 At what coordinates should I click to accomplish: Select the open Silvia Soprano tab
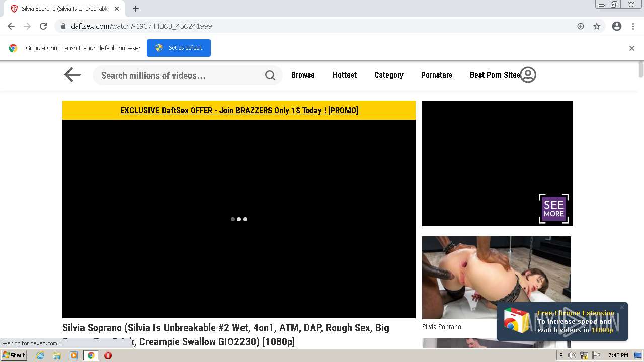point(64,9)
